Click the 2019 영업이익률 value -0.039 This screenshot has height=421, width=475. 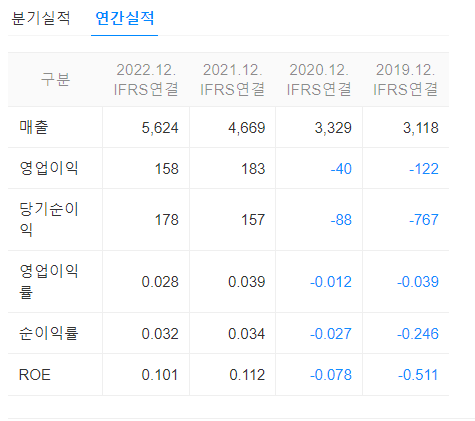[418, 282]
